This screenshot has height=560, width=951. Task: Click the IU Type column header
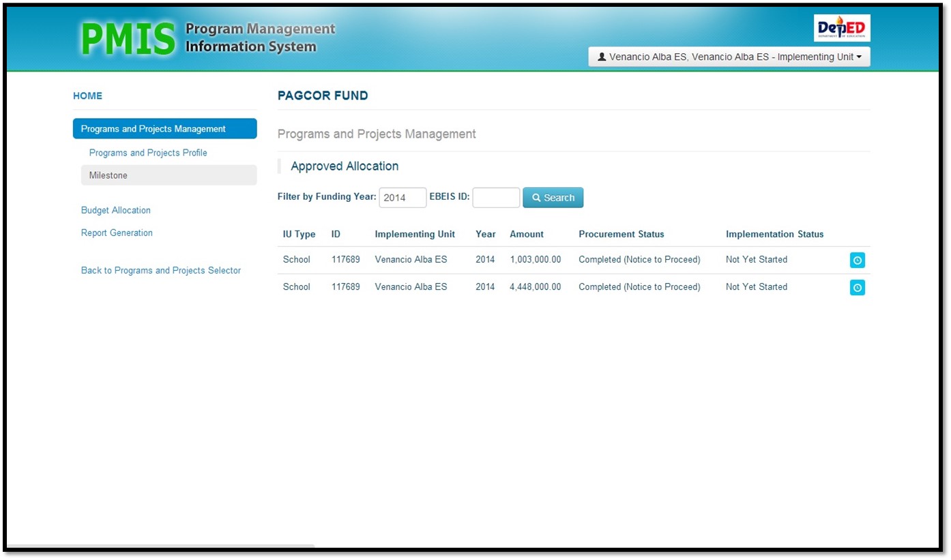(x=299, y=234)
